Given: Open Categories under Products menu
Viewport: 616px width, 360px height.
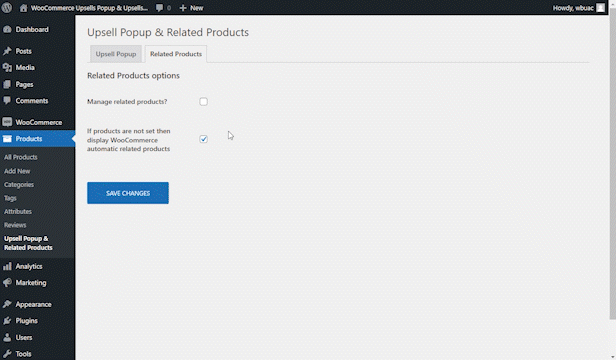Looking at the screenshot, I should pyautogui.click(x=19, y=185).
